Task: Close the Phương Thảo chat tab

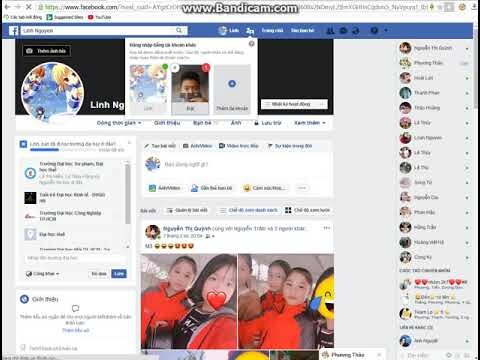Action: (x=379, y=354)
